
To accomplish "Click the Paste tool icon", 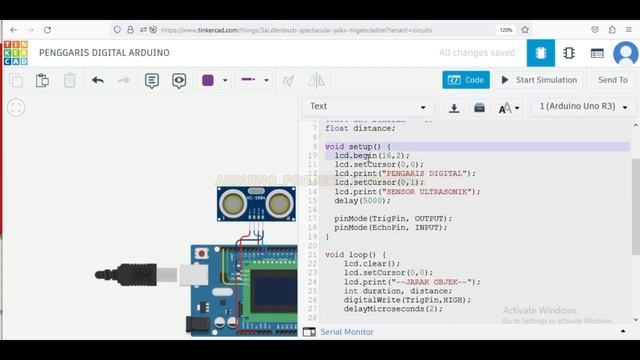I will pyautogui.click(x=42, y=80).
